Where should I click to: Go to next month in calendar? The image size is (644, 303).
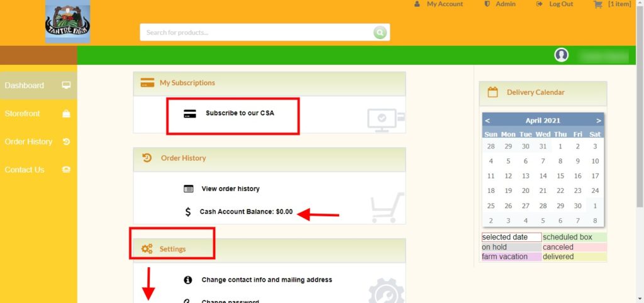pyautogui.click(x=599, y=121)
